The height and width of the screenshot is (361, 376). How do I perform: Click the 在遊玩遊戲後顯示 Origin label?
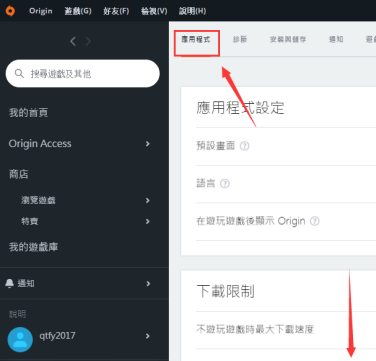pyautogui.click(x=251, y=221)
